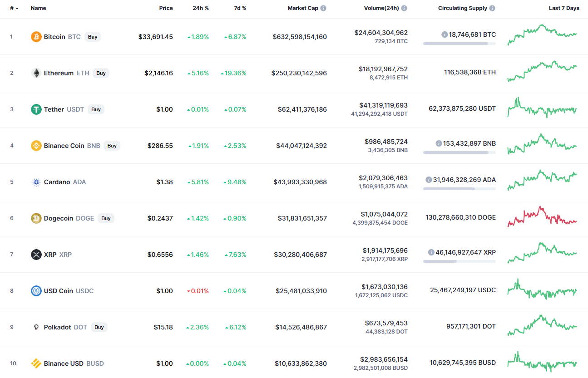Click Bitcoin circulating supply progress bar

pos(460,44)
